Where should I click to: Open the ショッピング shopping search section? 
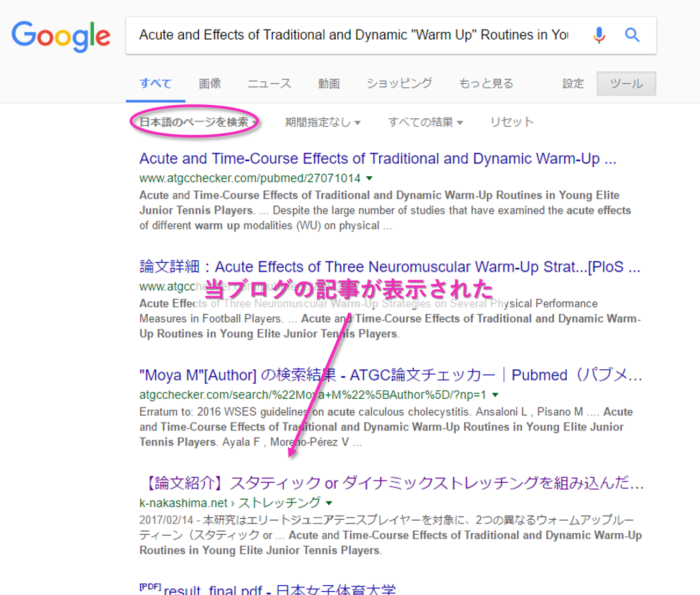pos(399,83)
